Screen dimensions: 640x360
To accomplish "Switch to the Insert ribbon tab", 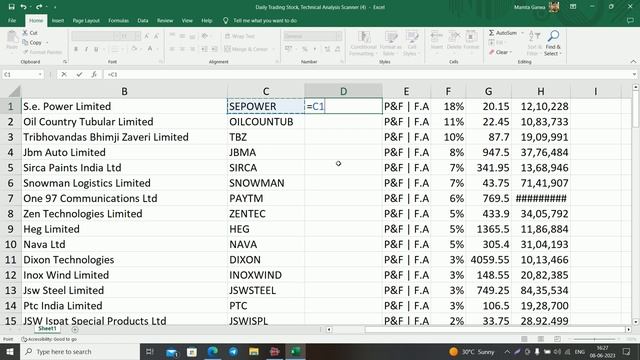I will point(58,20).
